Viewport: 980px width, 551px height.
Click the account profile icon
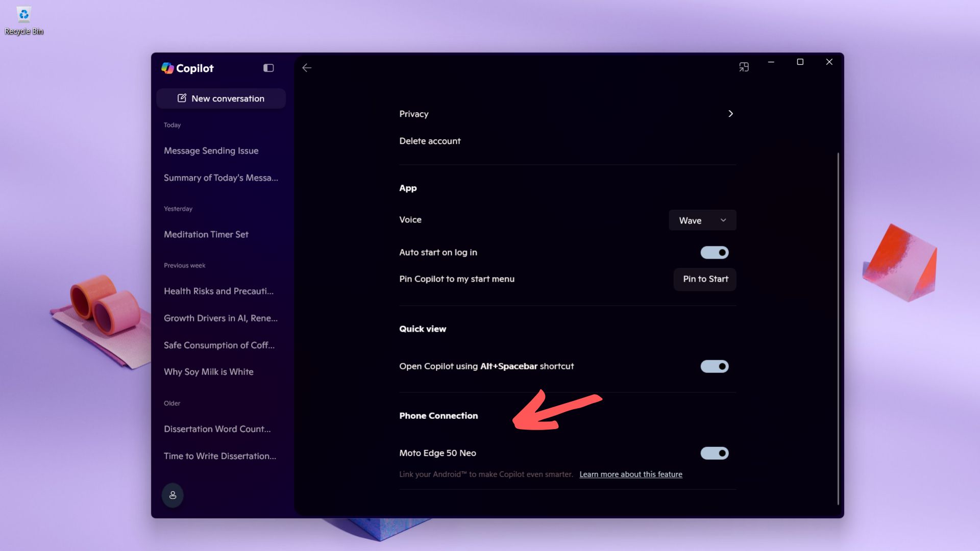coord(173,495)
